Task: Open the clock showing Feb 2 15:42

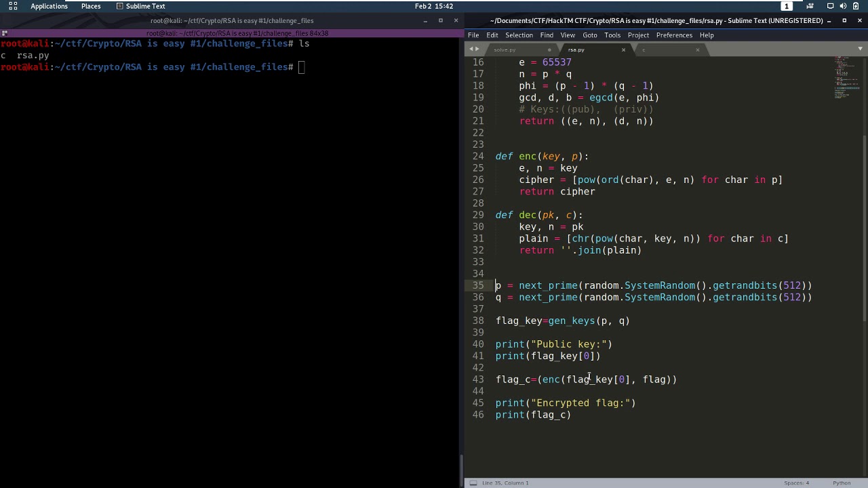Action: pos(434,6)
